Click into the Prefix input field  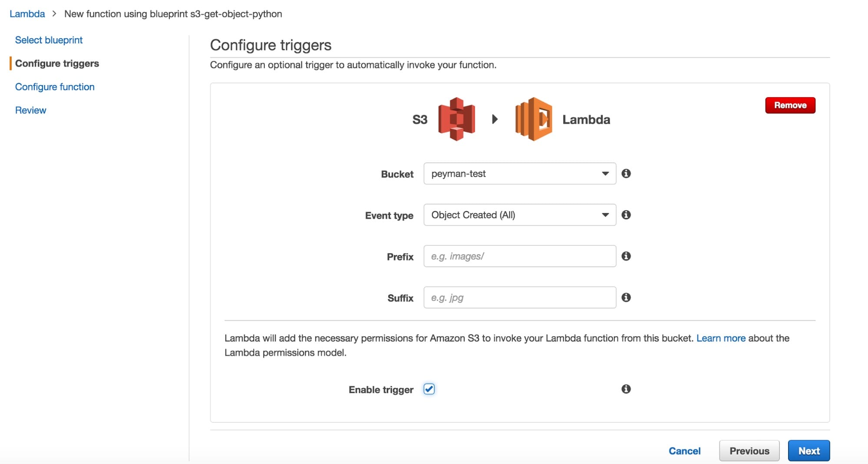[519, 256]
